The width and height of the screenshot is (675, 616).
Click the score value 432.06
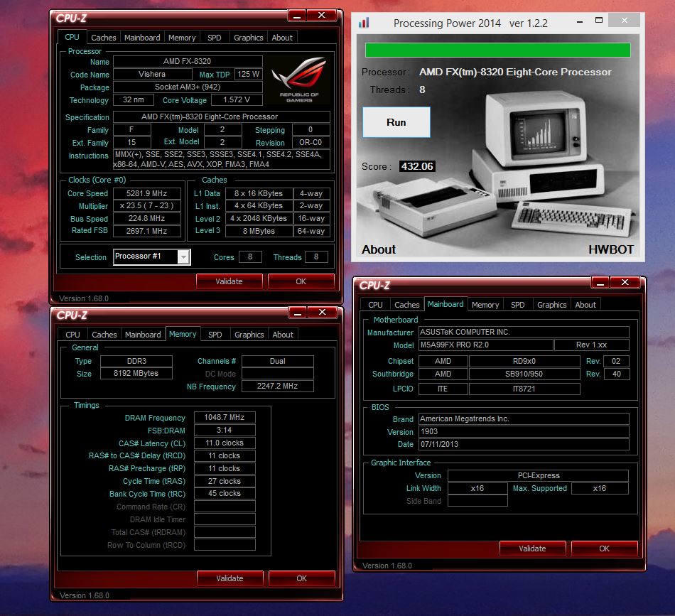pyautogui.click(x=417, y=166)
